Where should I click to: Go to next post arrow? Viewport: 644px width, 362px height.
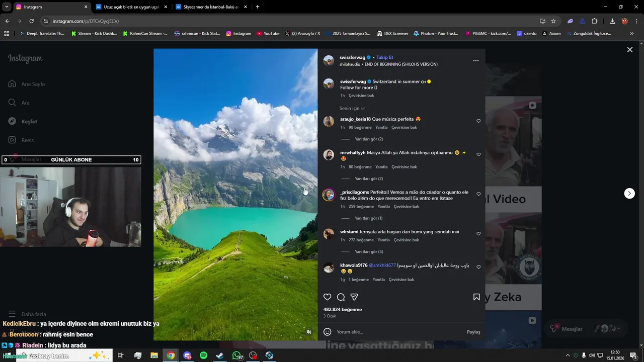629,194
